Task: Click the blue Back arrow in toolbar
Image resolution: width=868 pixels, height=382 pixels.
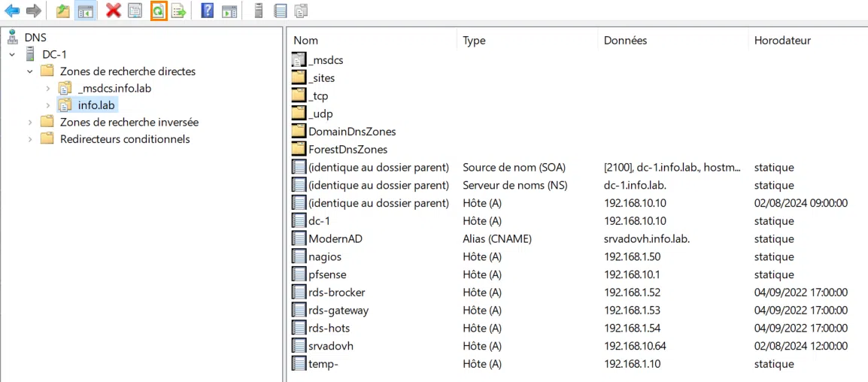Action: click(12, 11)
